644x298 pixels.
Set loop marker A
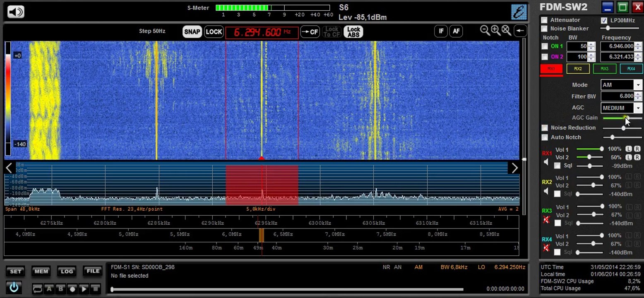pyautogui.click(x=49, y=289)
